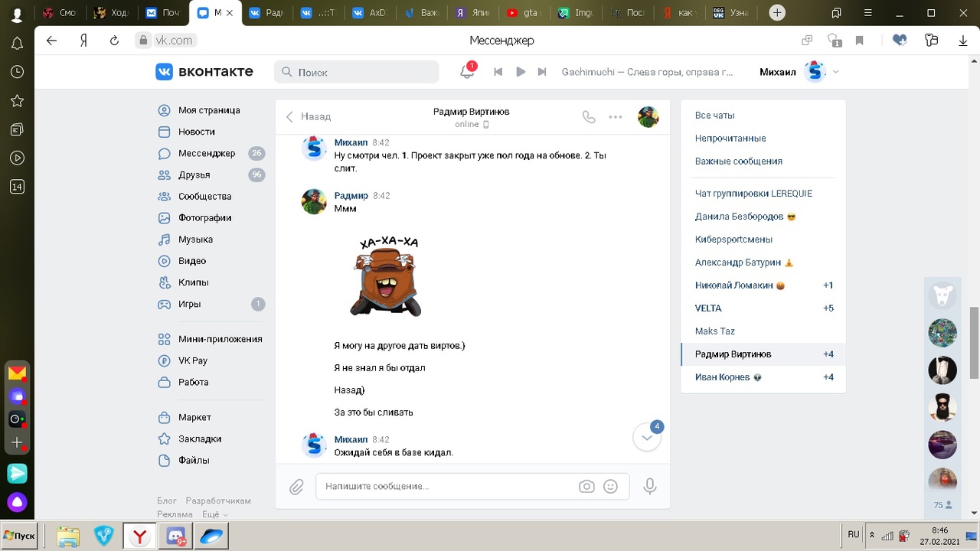
Task: Click the notifications bell icon
Action: pos(466,71)
